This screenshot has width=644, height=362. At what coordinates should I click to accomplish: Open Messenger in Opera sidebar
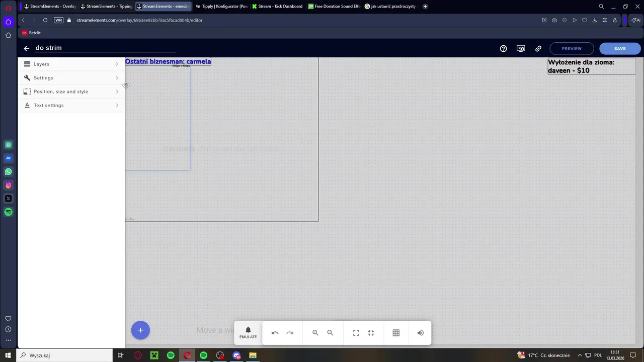pyautogui.click(x=8, y=158)
